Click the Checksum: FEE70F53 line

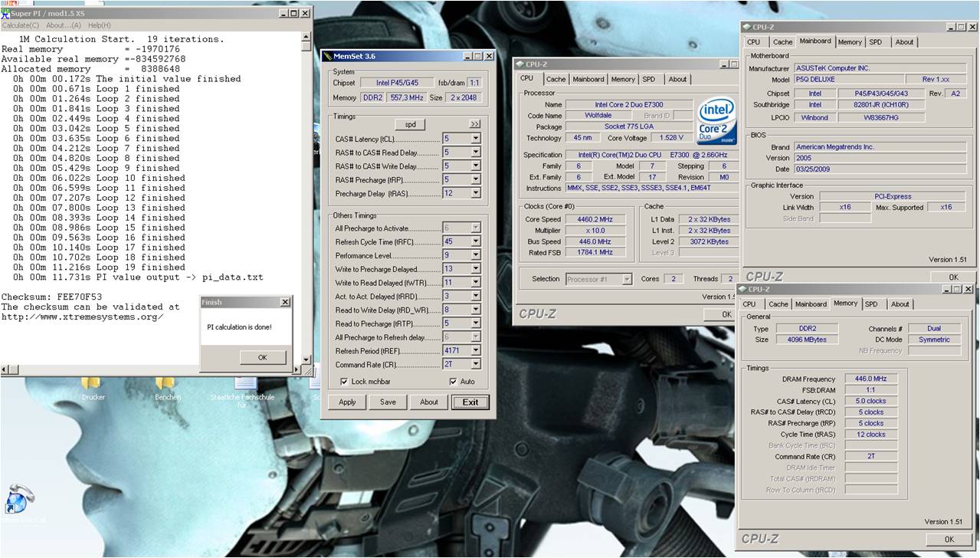[x=51, y=297]
